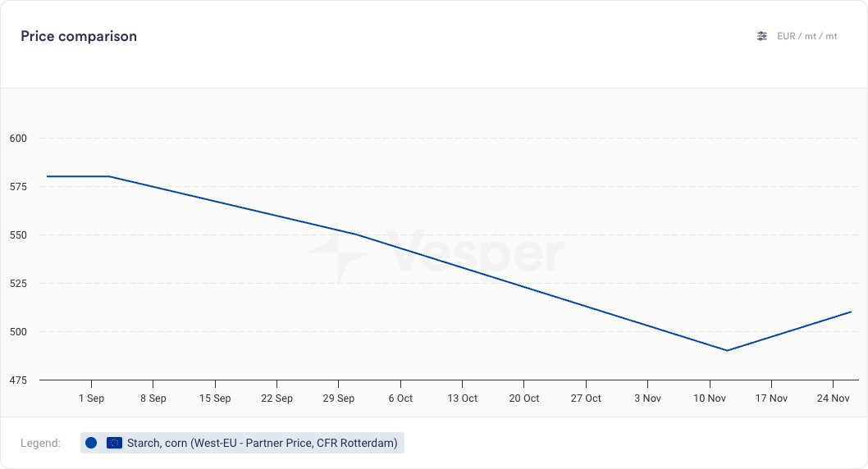Select the 10 Nov axis date label

tap(710, 398)
